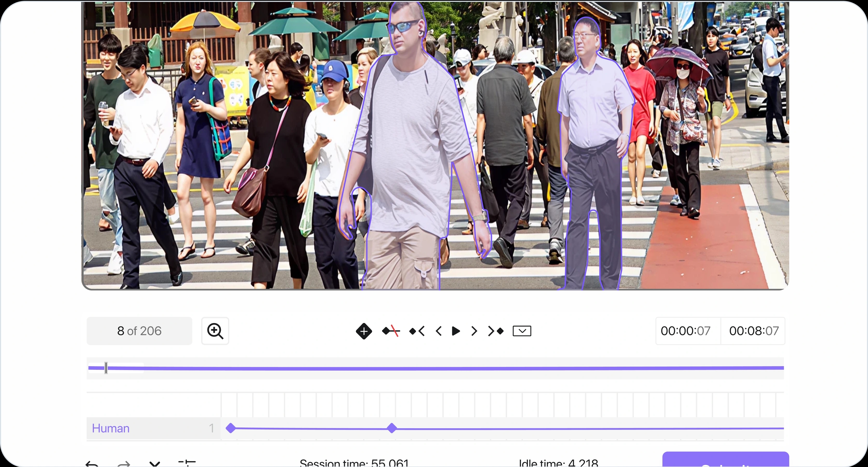The width and height of the screenshot is (868, 467).
Task: Click the total duration 00:08:07 field
Action: coord(754,331)
